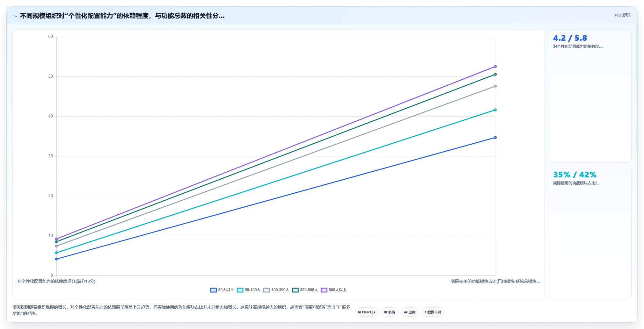The image size is (644, 329).
Task: Click the 进度 tag chip
Action: (410, 312)
